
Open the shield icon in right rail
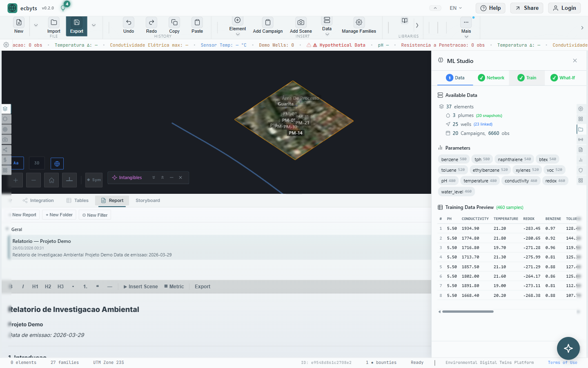[x=581, y=170]
